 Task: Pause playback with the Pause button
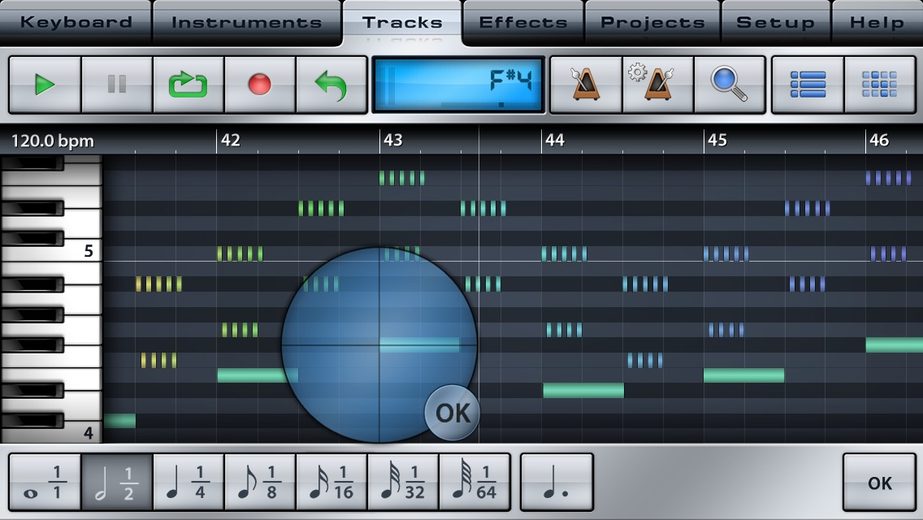point(117,84)
